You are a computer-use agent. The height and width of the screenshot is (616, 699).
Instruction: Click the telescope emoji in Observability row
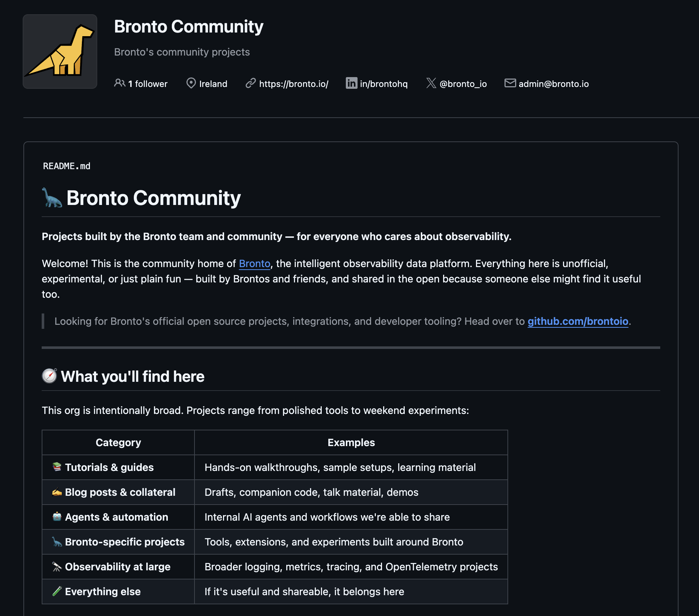click(57, 566)
